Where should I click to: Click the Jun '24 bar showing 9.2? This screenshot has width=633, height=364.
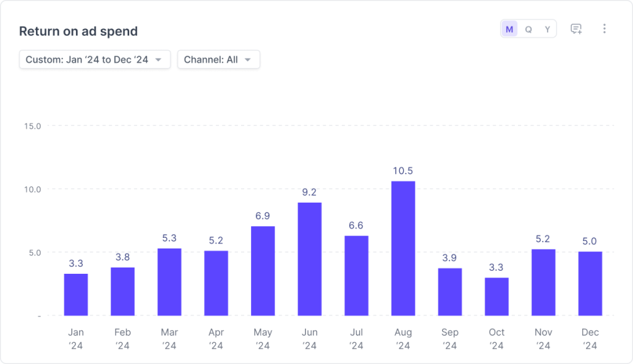310,259
